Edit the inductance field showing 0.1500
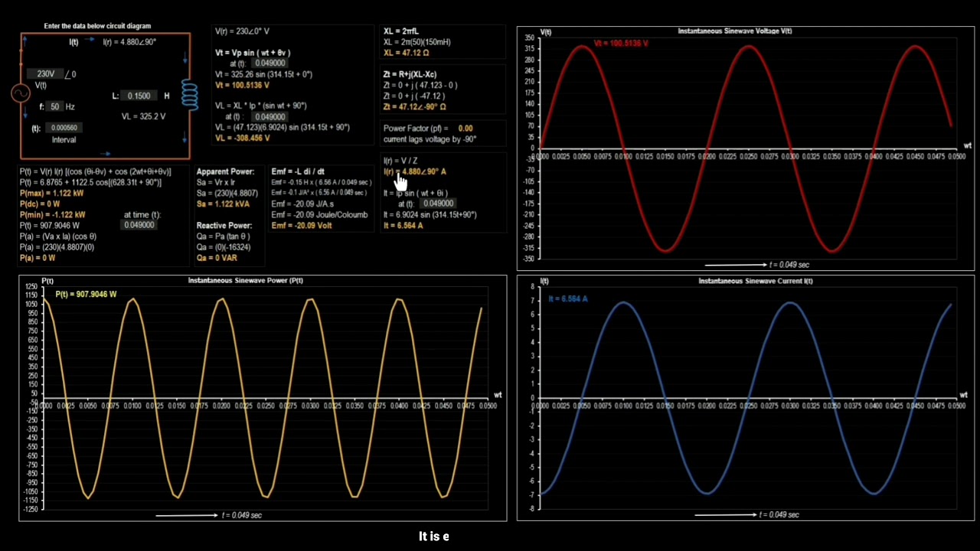The width and height of the screenshot is (980, 551). 139,96
